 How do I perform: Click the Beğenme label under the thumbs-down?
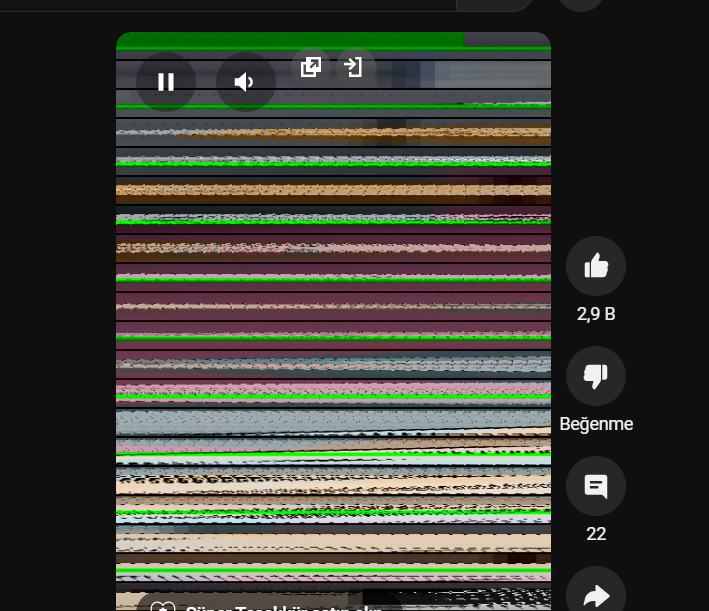point(596,424)
